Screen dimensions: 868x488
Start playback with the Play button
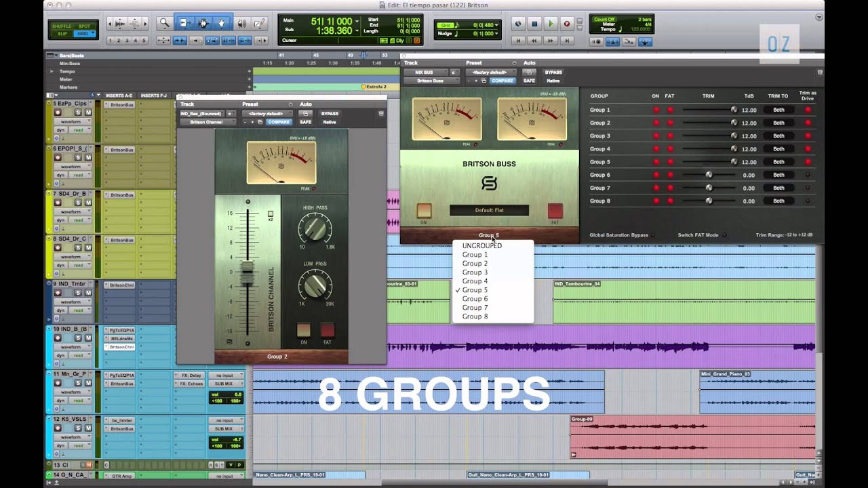(x=551, y=24)
